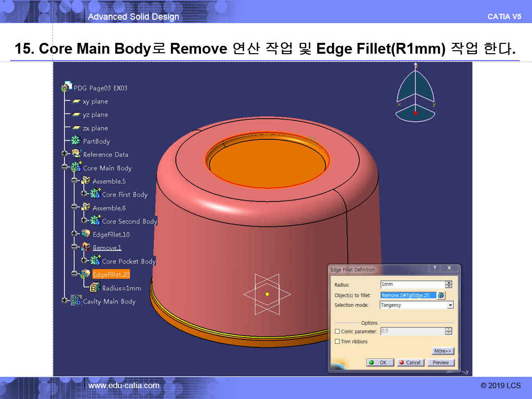Click the help question mark in dialog

435,269
